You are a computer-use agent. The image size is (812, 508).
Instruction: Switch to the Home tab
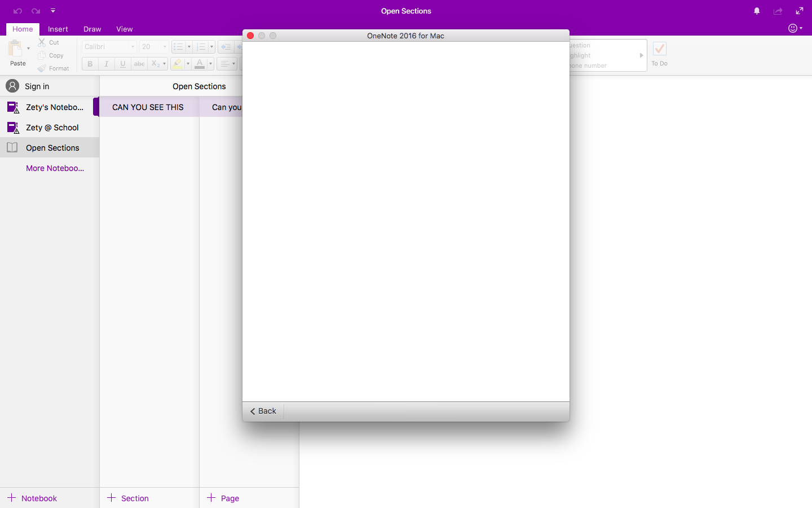[x=23, y=29]
